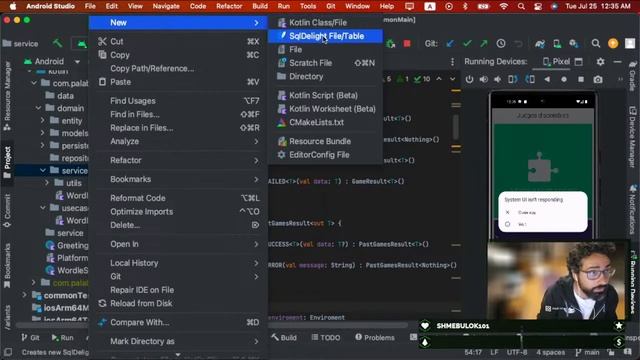This screenshot has height=360, width=640.
Task: Expand the Analyze submenu
Action: point(178,141)
